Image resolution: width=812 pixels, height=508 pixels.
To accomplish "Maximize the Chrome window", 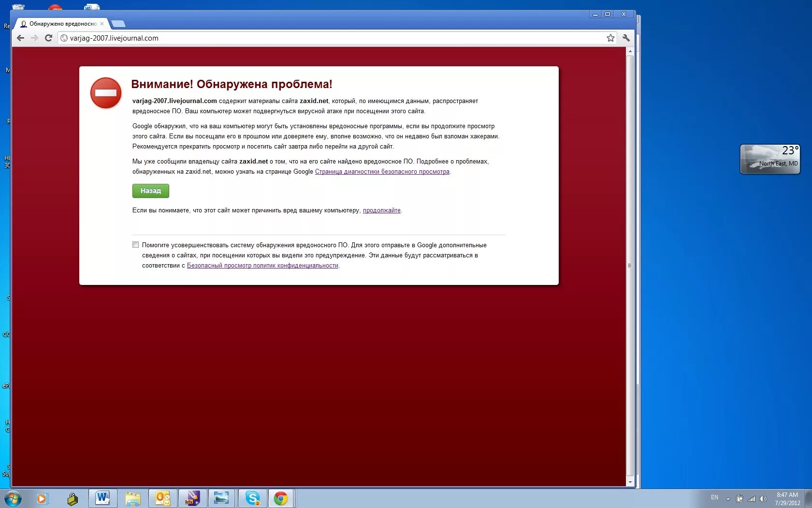I will [x=608, y=15].
